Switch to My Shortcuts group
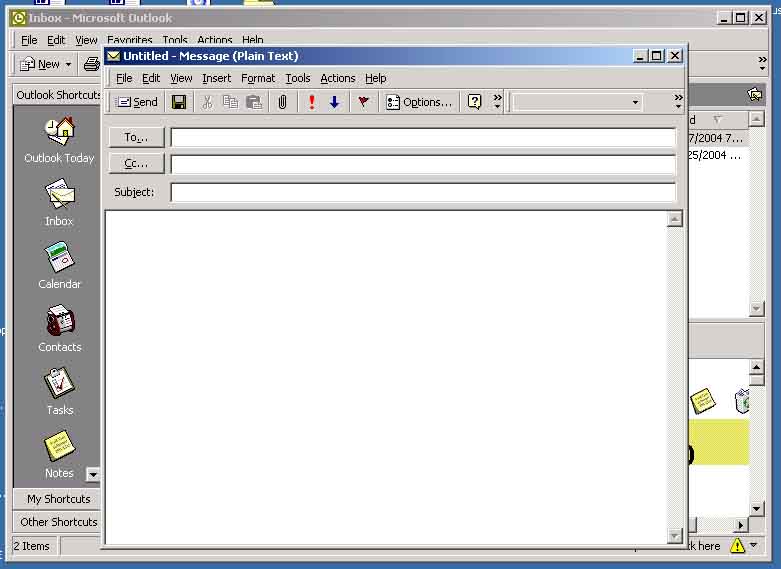Viewport: 781px width, 569px height. pos(57,499)
